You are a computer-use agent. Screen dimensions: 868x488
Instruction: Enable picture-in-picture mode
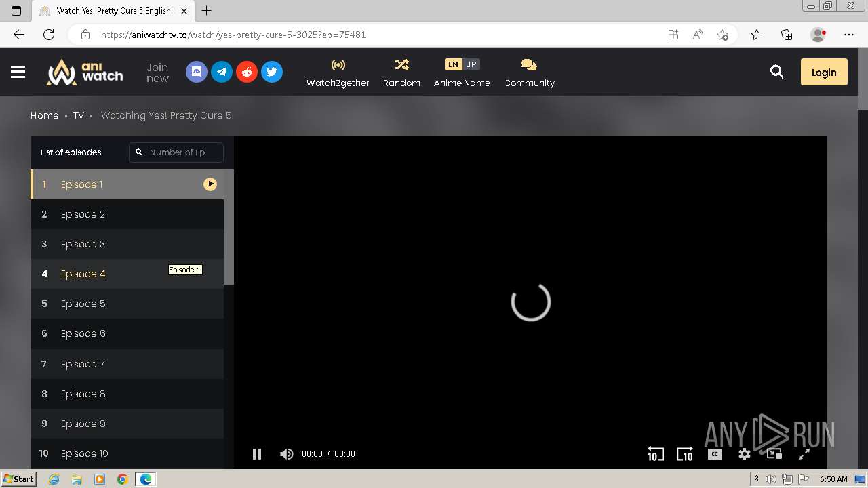[x=774, y=454]
